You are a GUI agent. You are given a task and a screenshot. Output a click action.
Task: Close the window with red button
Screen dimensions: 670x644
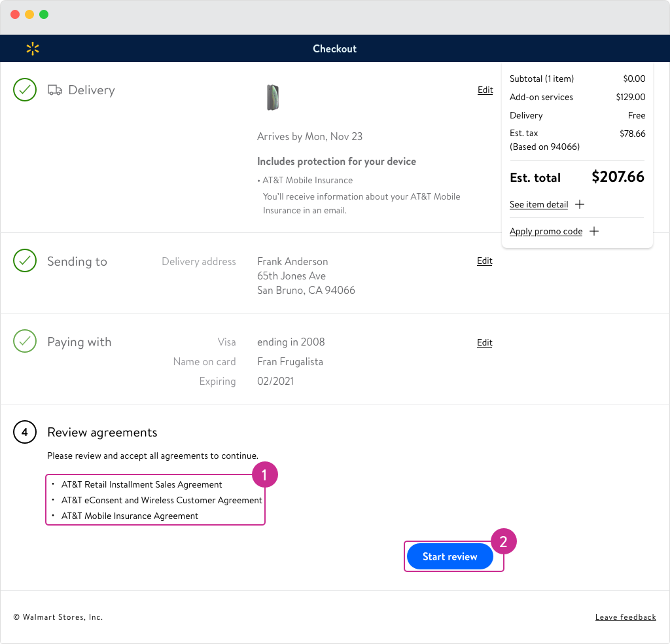click(15, 14)
